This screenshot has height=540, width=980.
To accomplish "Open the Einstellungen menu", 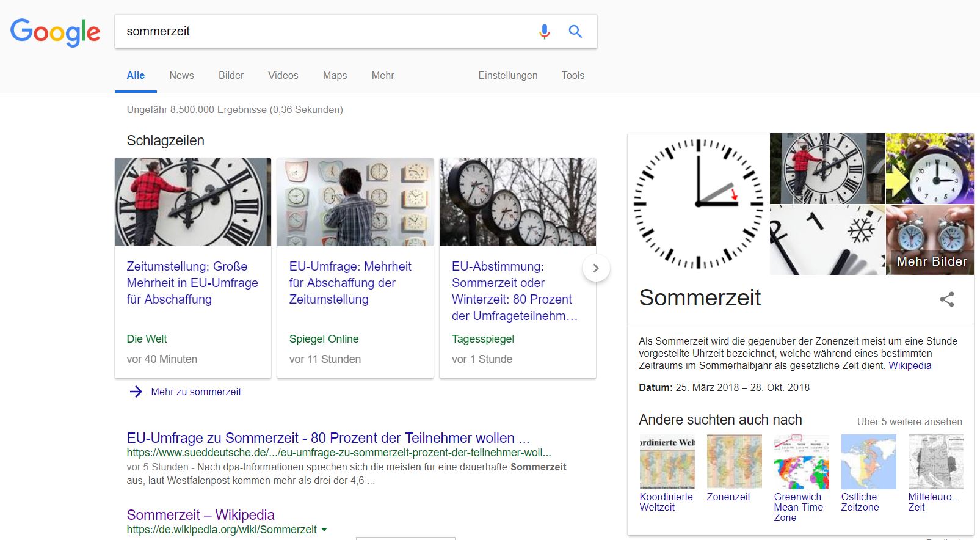I will pyautogui.click(x=507, y=75).
